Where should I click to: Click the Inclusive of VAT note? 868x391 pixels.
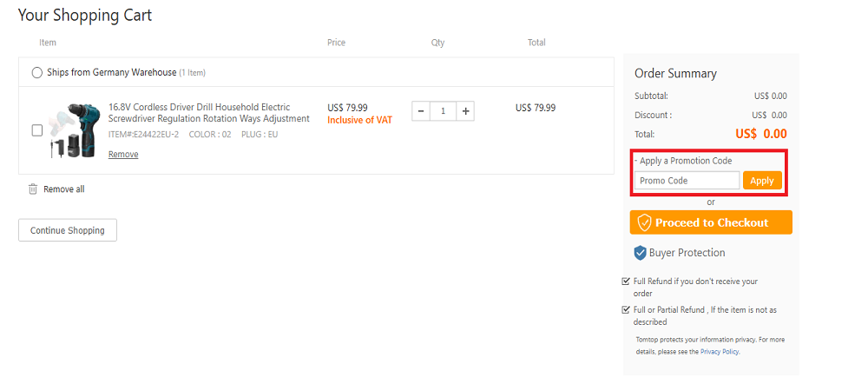coord(359,120)
